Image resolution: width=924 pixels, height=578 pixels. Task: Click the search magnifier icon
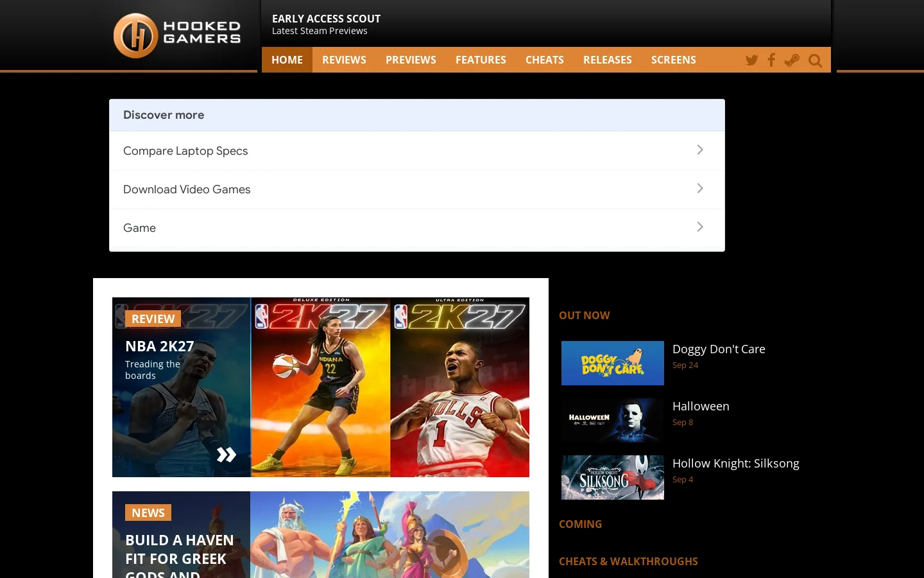(x=815, y=60)
